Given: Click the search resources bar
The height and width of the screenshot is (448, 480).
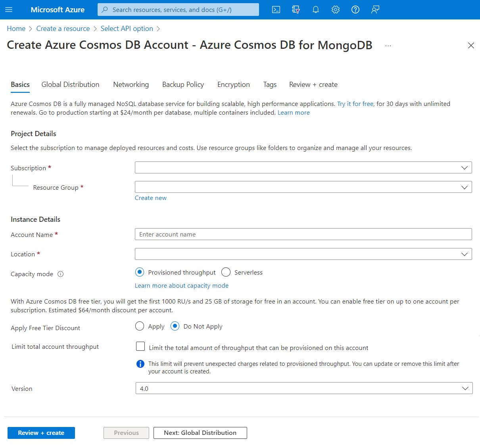Looking at the screenshot, I should point(178,10).
